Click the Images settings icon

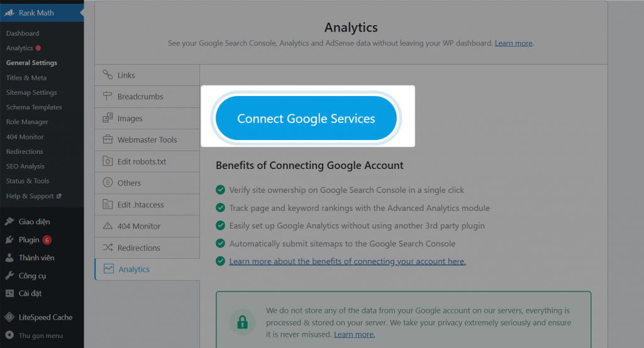[x=108, y=117]
